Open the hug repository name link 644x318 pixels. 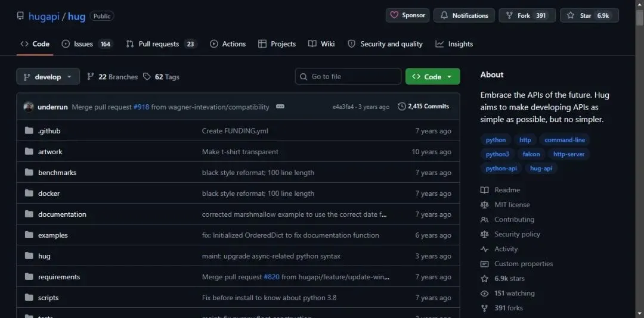click(76, 17)
